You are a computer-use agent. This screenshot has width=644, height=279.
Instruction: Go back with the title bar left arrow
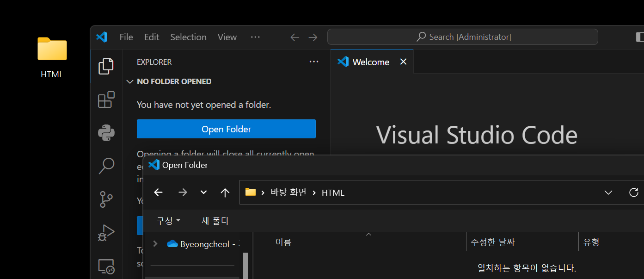click(295, 37)
